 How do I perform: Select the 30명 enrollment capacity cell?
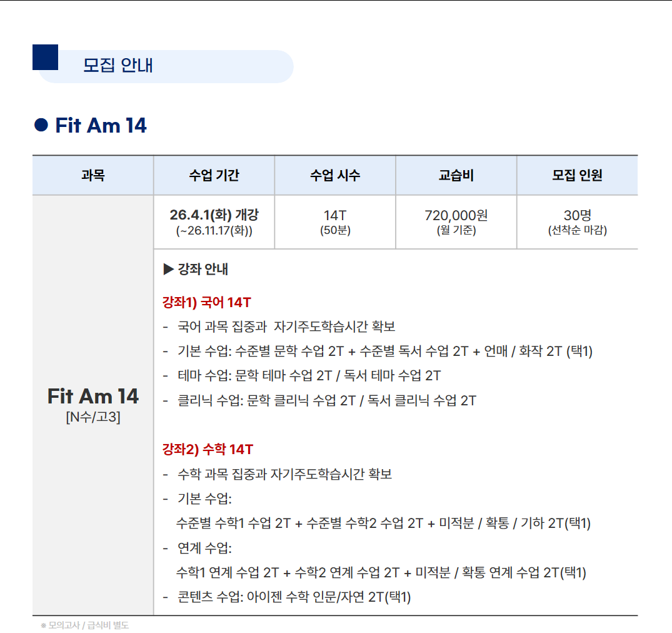click(577, 222)
